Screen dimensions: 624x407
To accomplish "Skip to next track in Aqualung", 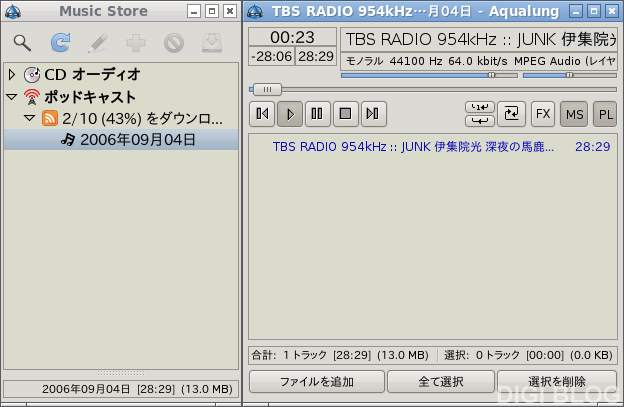I will coord(373,114).
